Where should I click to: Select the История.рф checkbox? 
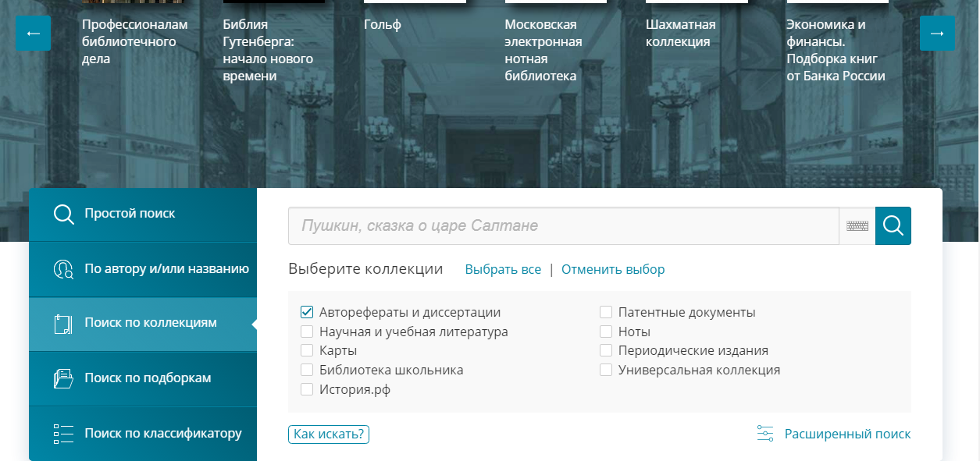point(307,389)
